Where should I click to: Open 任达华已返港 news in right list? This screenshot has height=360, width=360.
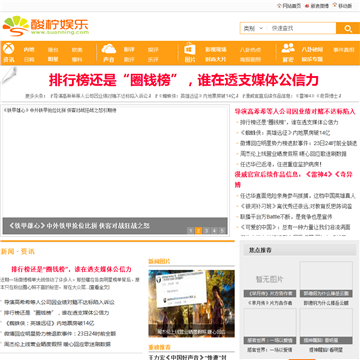pos(281,164)
